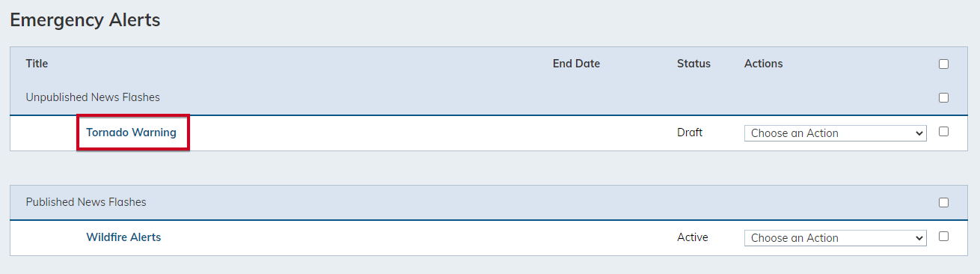Click the Published News Flashes section label
This screenshot has width=980, height=274.
click(86, 202)
